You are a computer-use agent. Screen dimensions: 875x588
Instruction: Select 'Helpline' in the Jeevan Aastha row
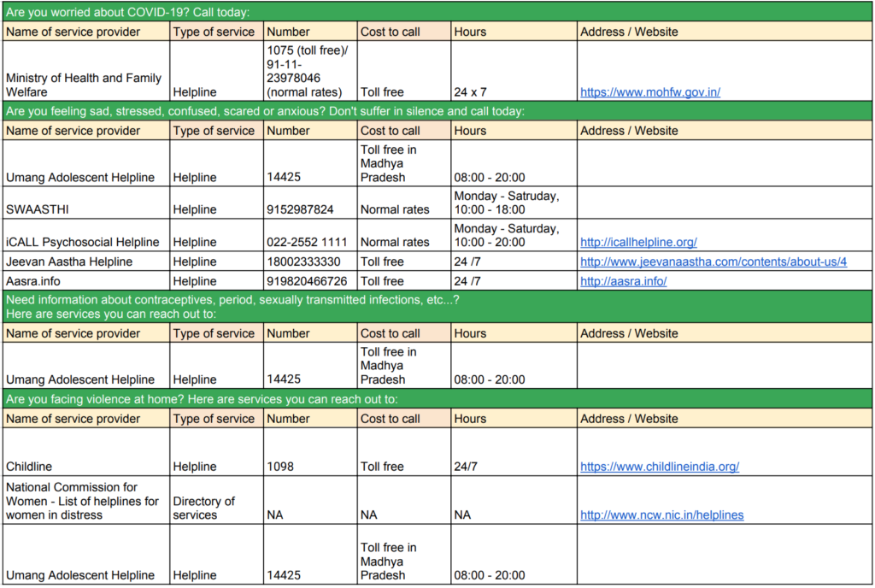point(195,262)
